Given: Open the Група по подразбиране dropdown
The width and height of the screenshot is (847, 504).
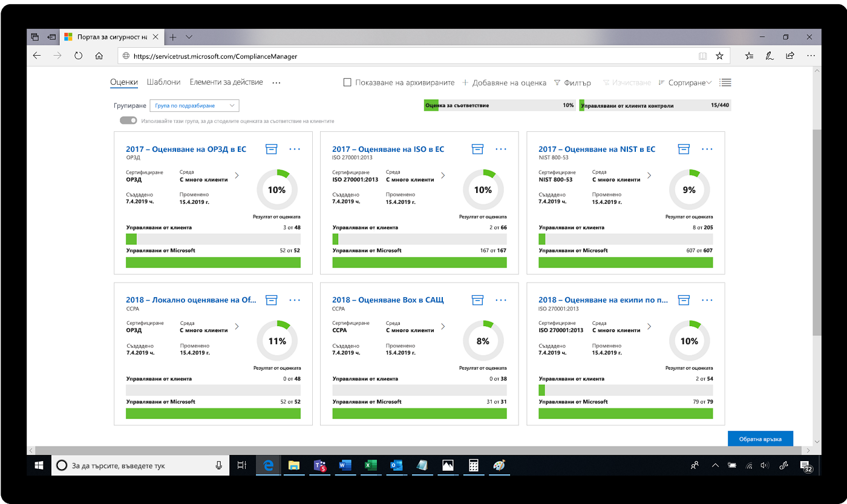Looking at the screenshot, I should pyautogui.click(x=194, y=105).
